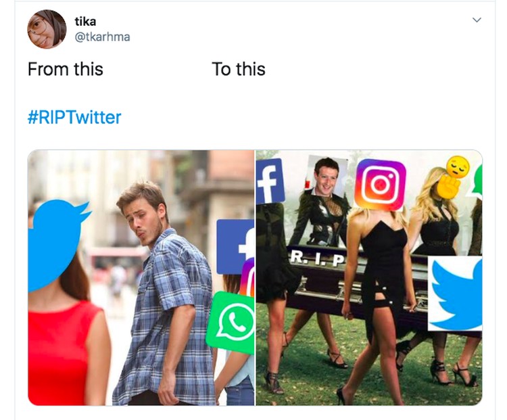Click the R.I.P text on the coffin

coord(316,258)
